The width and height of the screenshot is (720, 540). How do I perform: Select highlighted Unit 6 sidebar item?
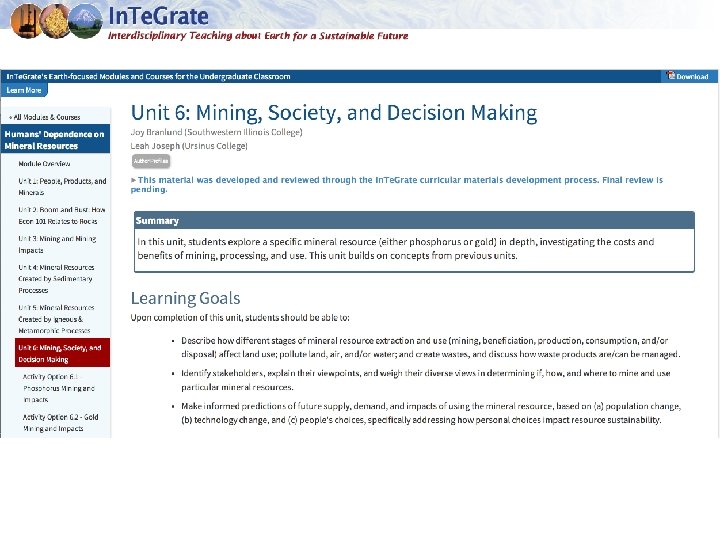(62, 353)
